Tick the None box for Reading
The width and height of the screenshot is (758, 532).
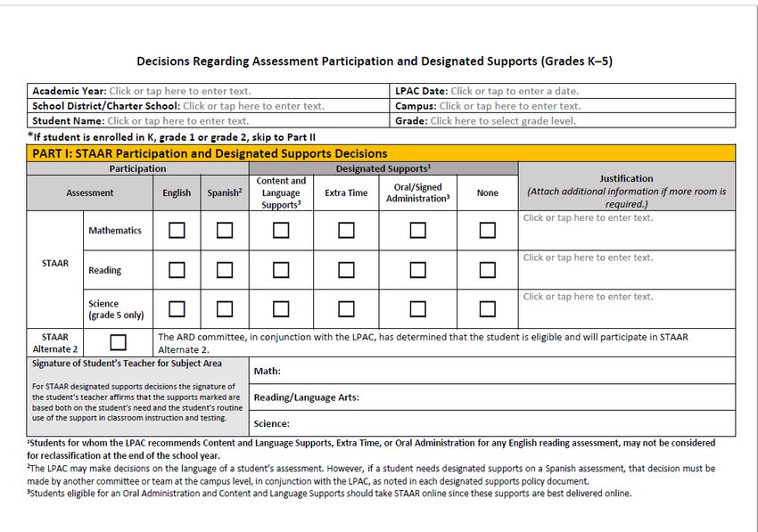[x=487, y=270]
